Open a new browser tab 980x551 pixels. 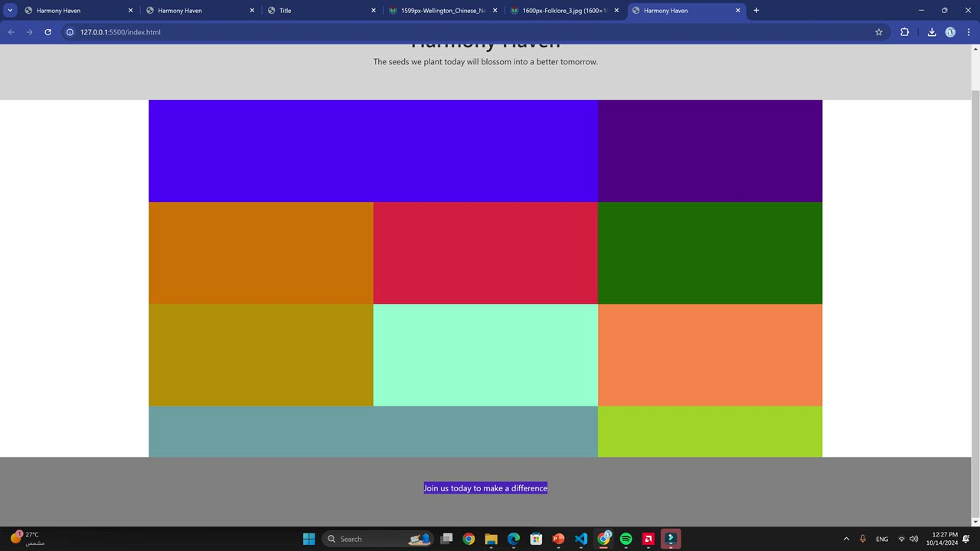pyautogui.click(x=756, y=11)
